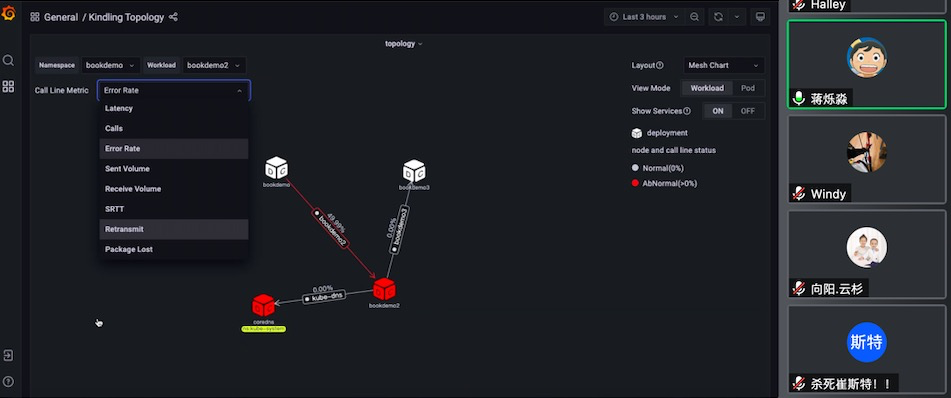Click the zoom out time range icon
The image size is (951, 398).
(694, 17)
